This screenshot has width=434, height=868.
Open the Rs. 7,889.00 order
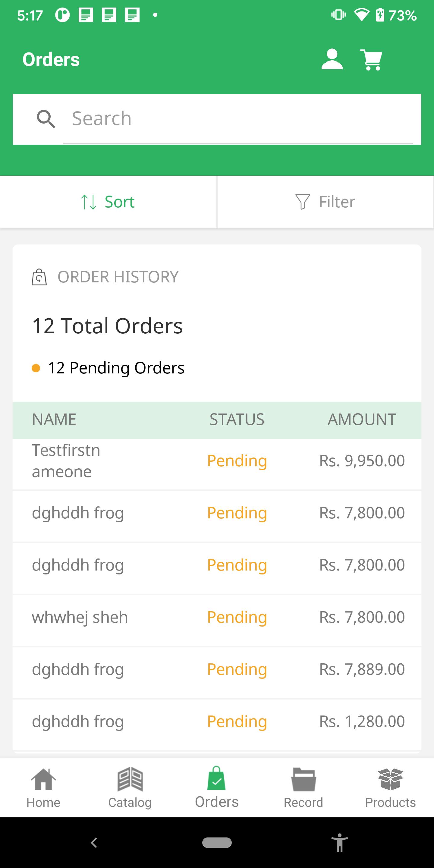point(217,669)
